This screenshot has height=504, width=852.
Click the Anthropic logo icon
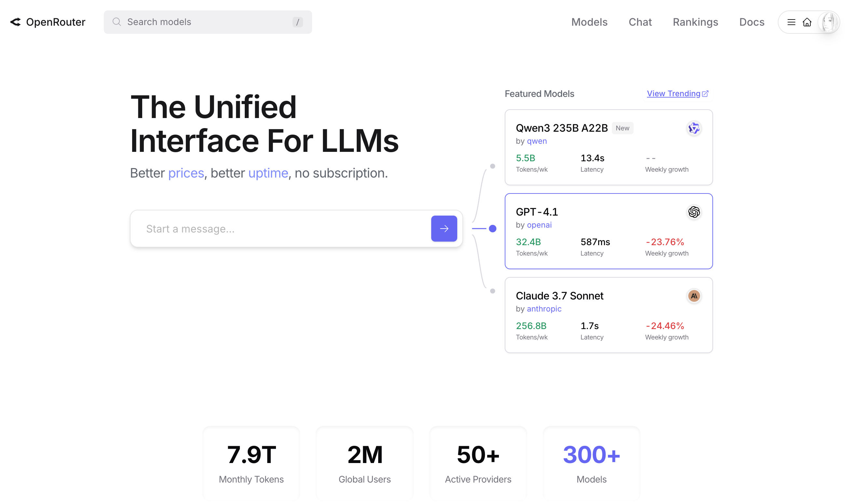pyautogui.click(x=694, y=296)
